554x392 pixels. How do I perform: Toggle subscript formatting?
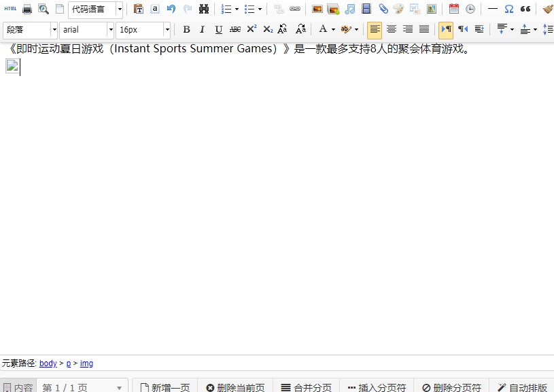click(x=269, y=30)
